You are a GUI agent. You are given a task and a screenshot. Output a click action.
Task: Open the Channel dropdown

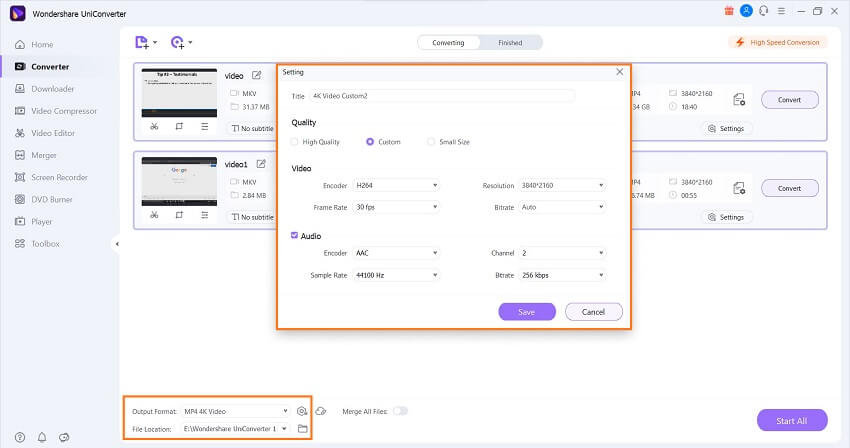tap(562, 253)
